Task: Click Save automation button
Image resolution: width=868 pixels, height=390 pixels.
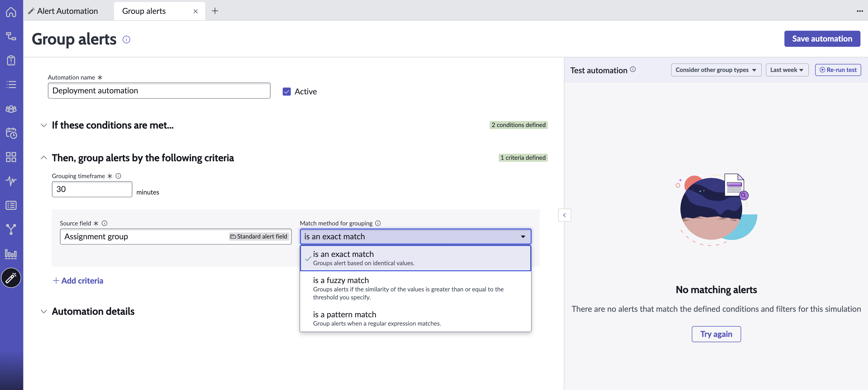Action: [x=822, y=39]
